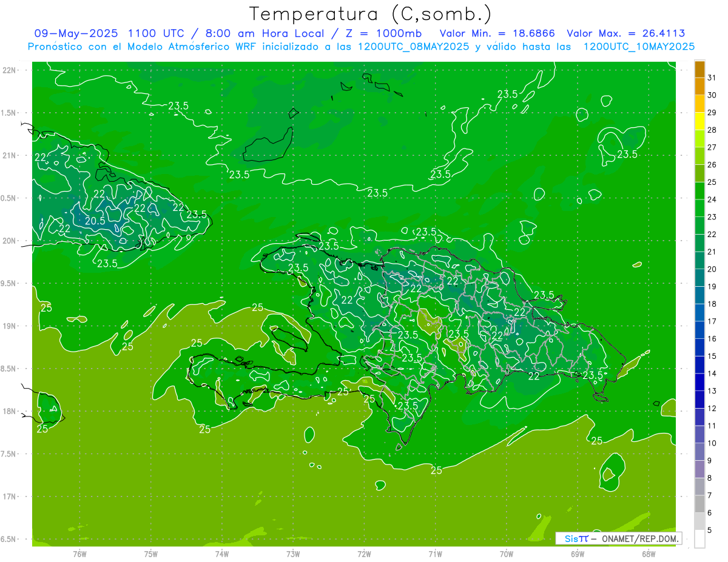Click the "75W" longitude axis label
This screenshot has width=728, height=562.
coord(151,554)
